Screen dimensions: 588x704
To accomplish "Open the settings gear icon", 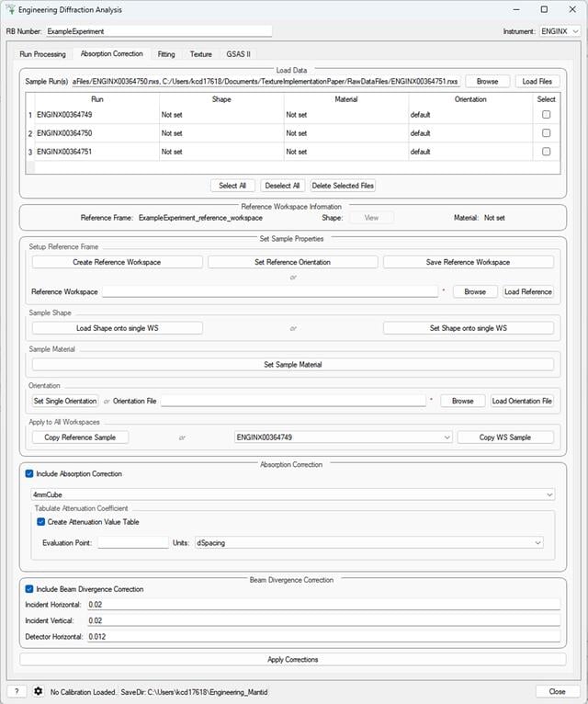I will pyautogui.click(x=39, y=691).
